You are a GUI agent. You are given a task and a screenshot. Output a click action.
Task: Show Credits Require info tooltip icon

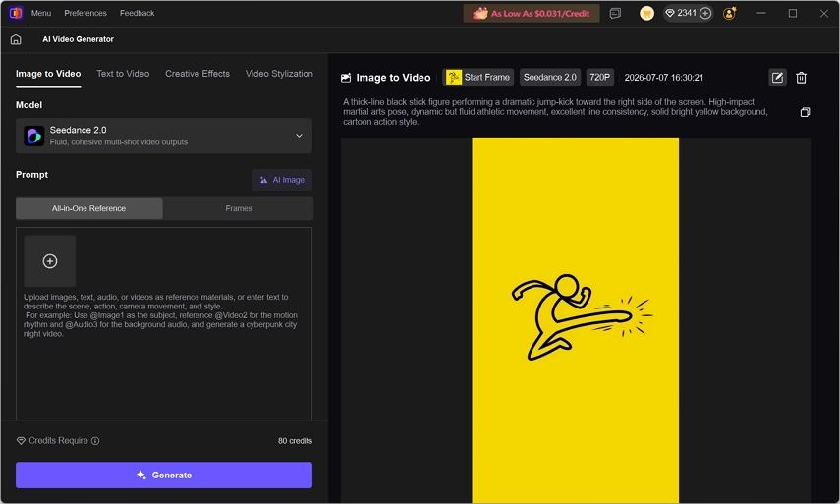point(95,441)
